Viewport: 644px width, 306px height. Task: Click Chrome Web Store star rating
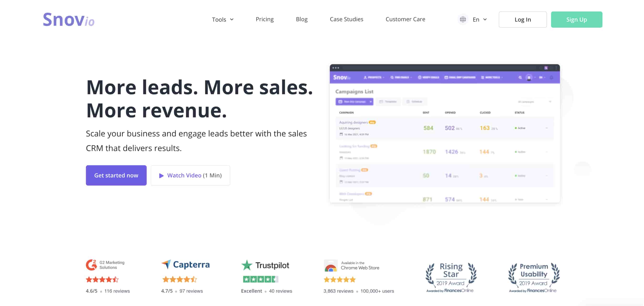[339, 279]
